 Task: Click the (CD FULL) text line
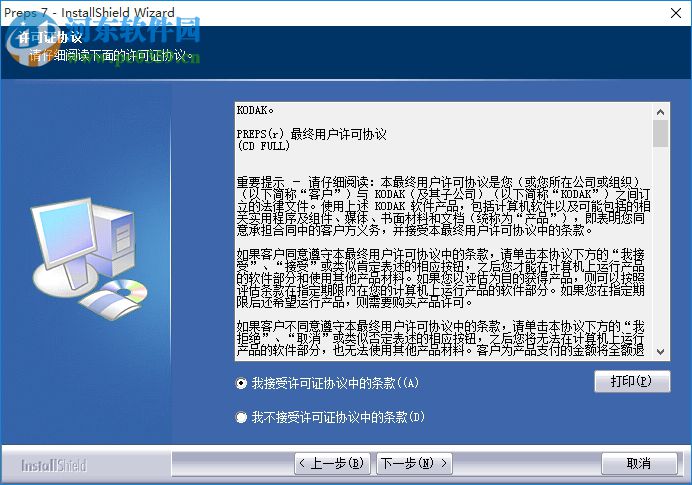[263, 146]
